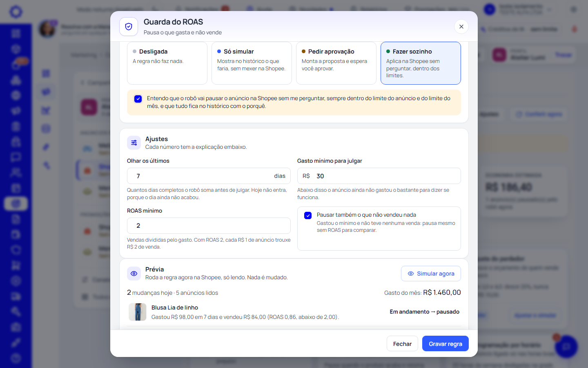Click the 'Em andamento → pausado' status text
The image size is (588, 368).
click(425, 312)
